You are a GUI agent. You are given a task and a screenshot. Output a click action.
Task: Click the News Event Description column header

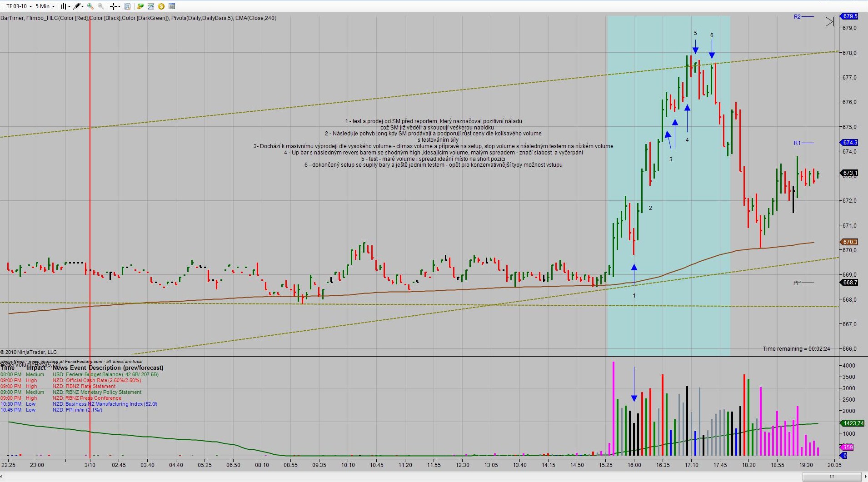108,368
